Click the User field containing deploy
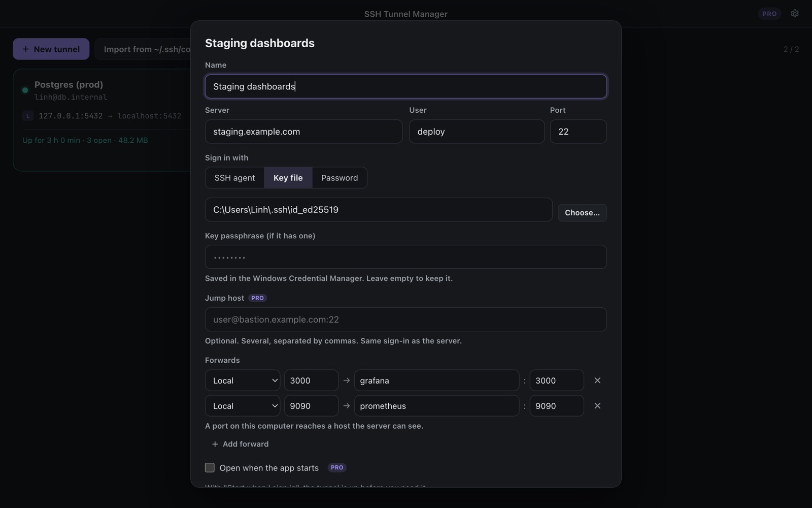Viewport: 812px width, 508px height. tap(477, 132)
